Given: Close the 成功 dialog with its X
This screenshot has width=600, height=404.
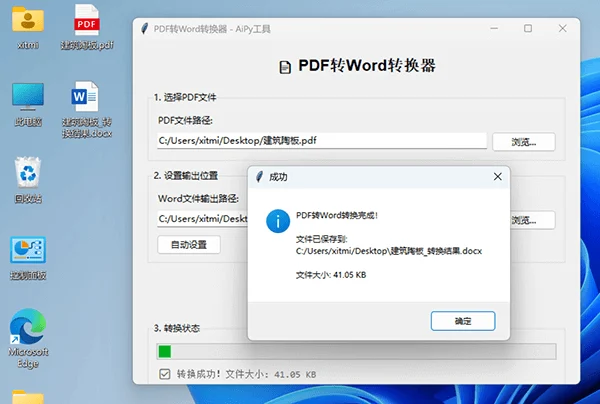Looking at the screenshot, I should (x=498, y=177).
